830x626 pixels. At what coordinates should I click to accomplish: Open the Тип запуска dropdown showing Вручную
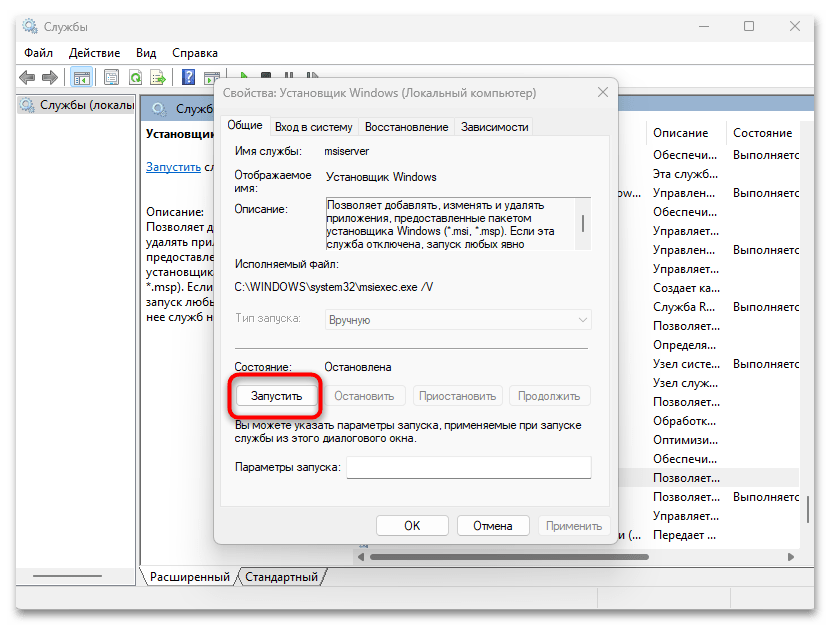(x=458, y=320)
